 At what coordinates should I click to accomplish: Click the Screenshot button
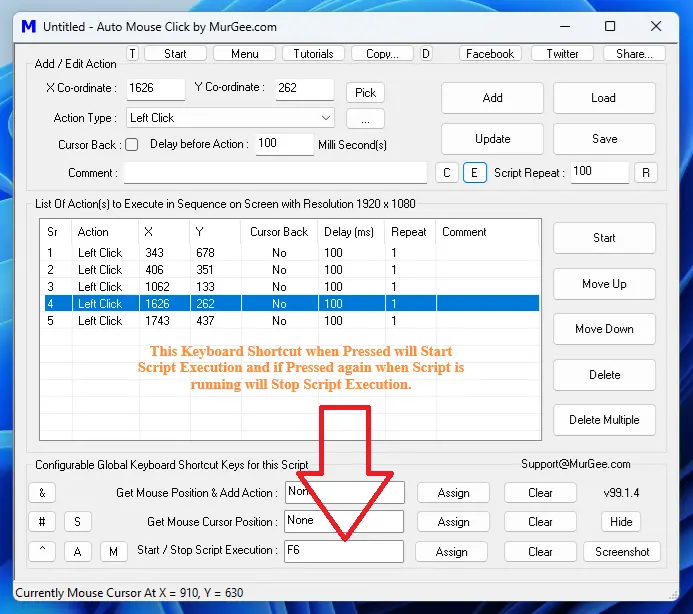tap(622, 552)
